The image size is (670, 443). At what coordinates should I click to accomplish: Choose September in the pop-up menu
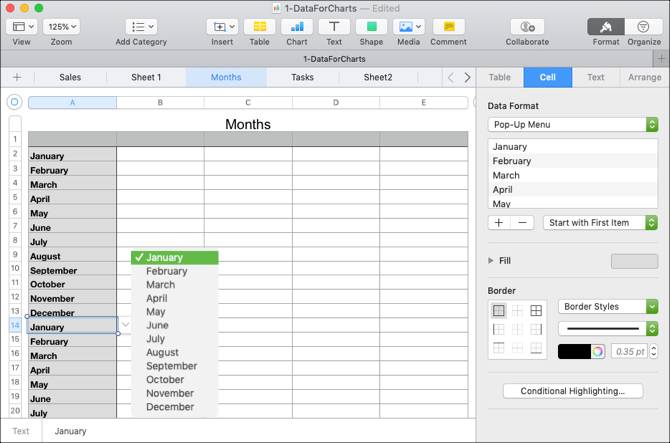click(174, 366)
